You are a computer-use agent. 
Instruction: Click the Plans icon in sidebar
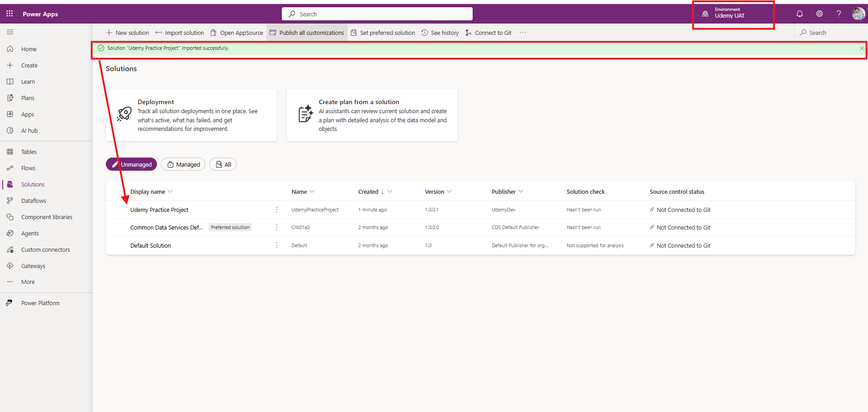[10, 98]
